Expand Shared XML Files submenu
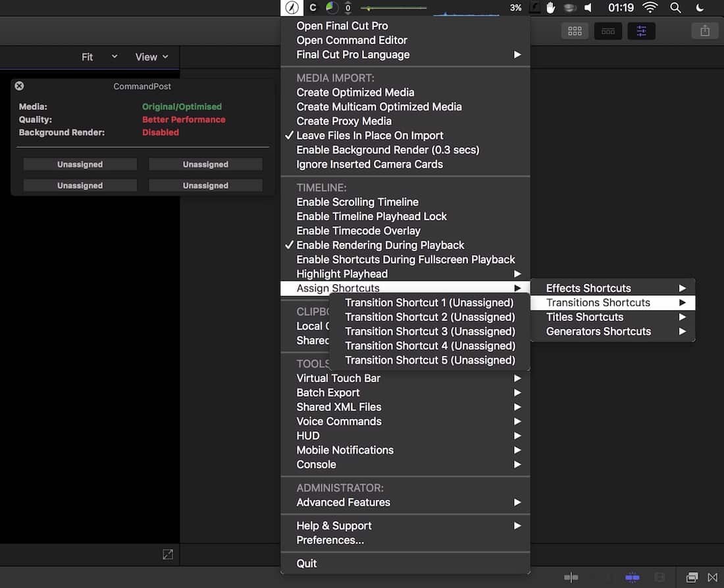The width and height of the screenshot is (724, 588). pyautogui.click(x=405, y=406)
